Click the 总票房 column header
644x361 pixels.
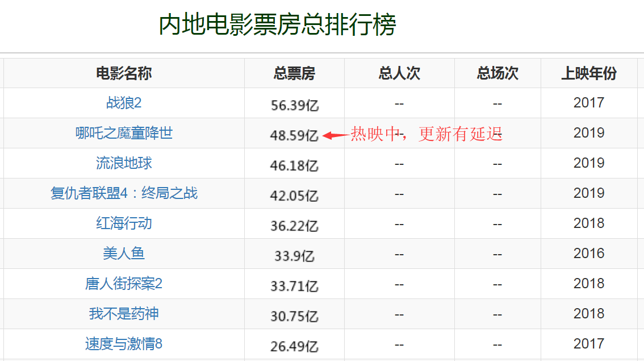click(x=294, y=73)
